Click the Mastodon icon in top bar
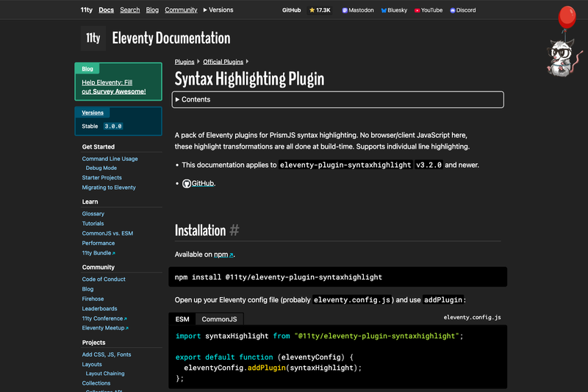588x392 pixels. click(x=345, y=10)
